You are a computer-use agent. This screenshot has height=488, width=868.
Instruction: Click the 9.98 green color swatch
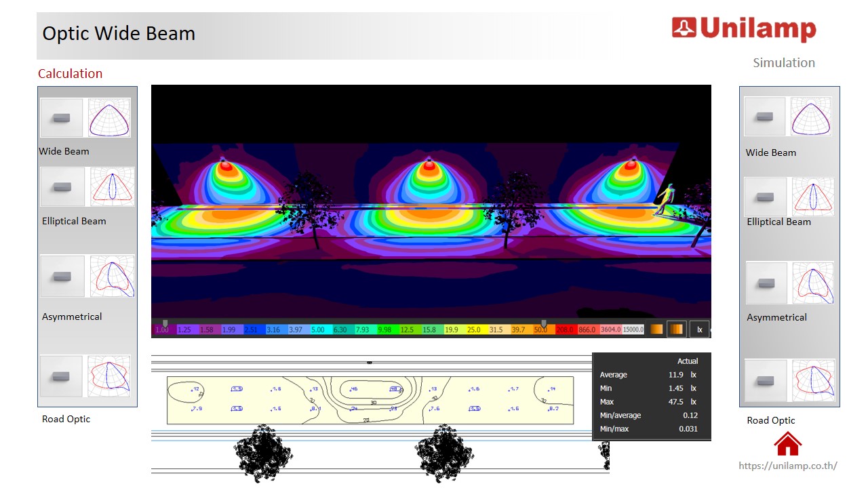[x=384, y=330]
